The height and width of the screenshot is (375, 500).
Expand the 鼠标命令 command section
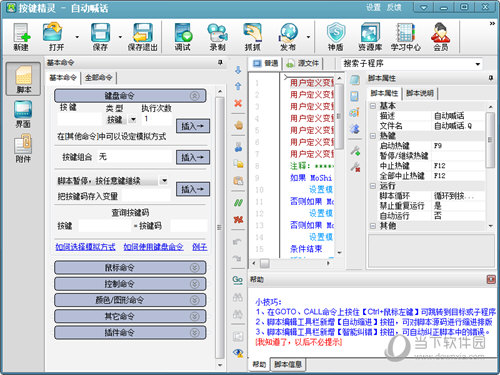[130, 268]
